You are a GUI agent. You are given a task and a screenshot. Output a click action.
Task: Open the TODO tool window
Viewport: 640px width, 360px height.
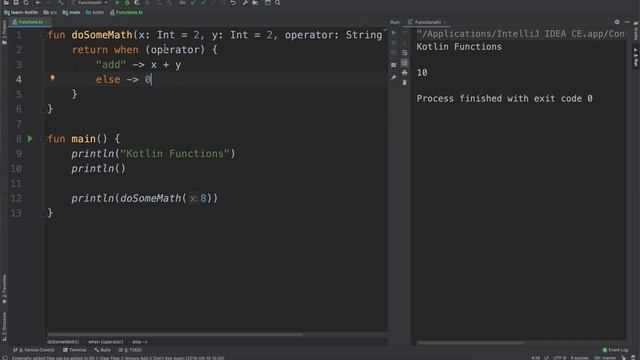[130, 350]
